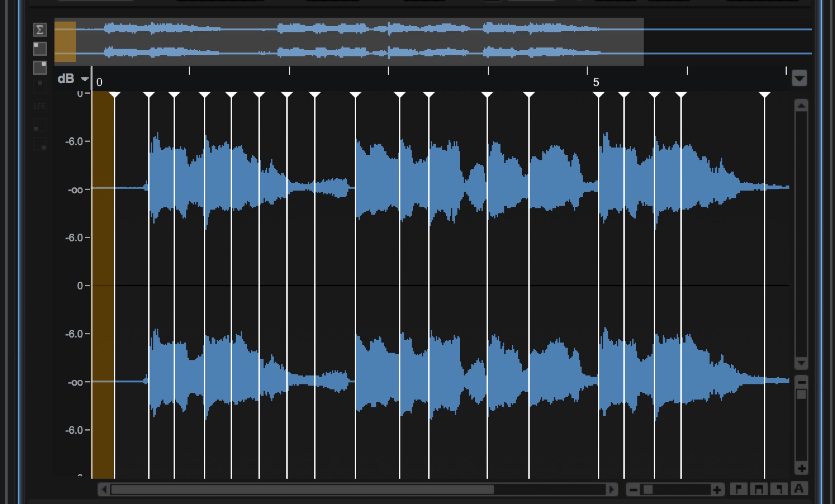Click the vertical scrollbar down arrow
Image resolution: width=835 pixels, height=504 pixels.
pos(801,363)
